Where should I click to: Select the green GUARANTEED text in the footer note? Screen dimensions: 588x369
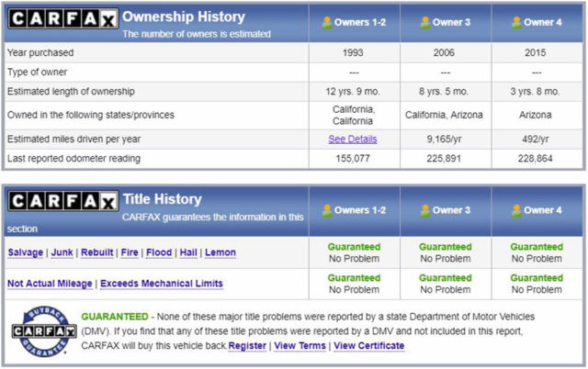115,317
